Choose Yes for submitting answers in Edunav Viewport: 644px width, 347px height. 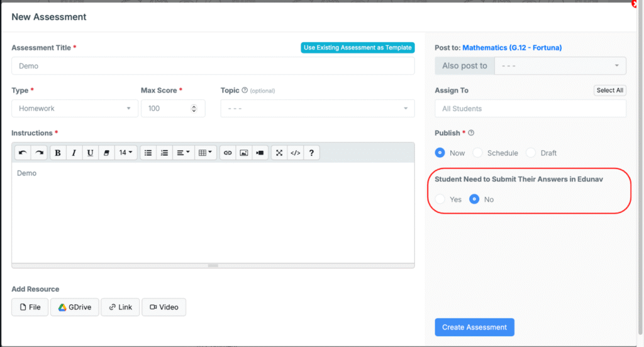click(x=440, y=199)
